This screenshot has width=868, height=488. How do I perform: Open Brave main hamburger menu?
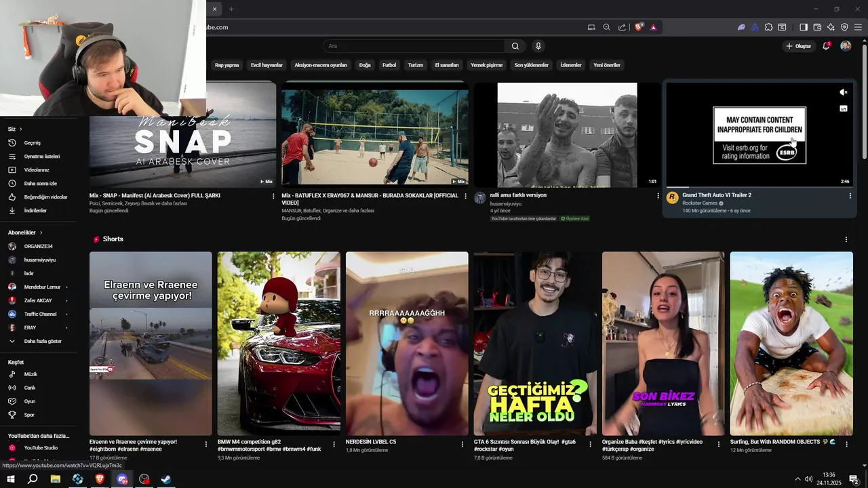pyautogui.click(x=858, y=27)
